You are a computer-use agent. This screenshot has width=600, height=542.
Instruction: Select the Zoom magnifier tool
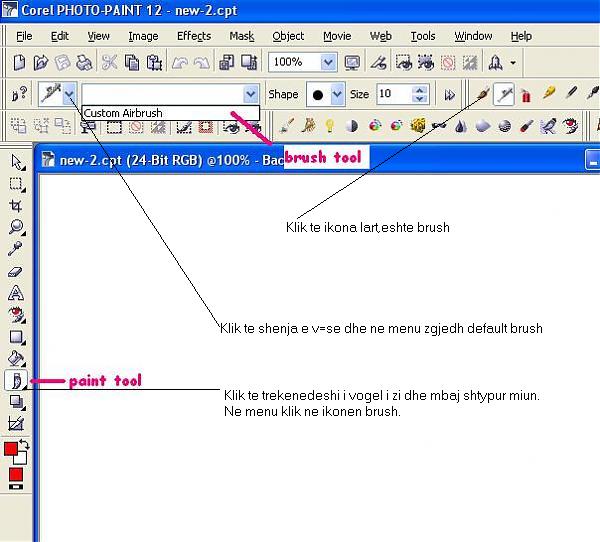click(16, 227)
